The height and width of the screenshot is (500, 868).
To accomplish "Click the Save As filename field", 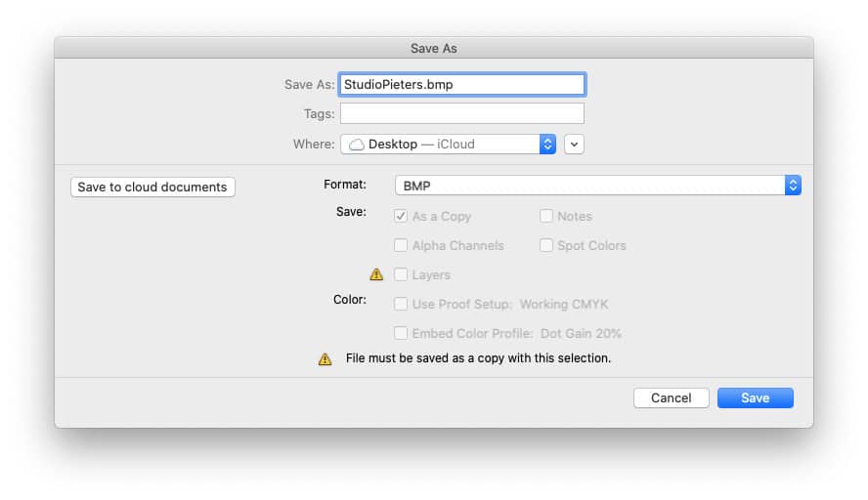I will coord(462,85).
